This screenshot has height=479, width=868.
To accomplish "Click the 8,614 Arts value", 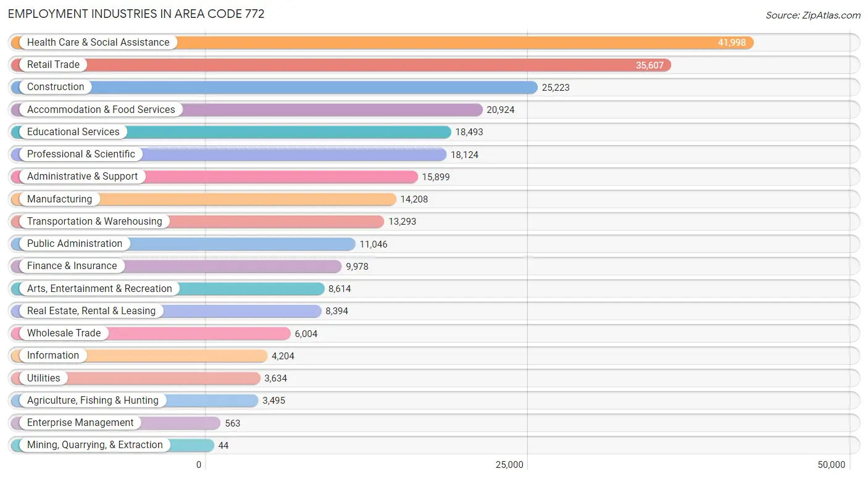I will coord(340,289).
